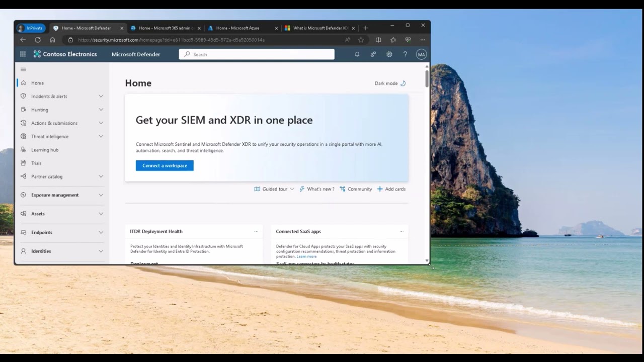Reload the page with refresh icon
The height and width of the screenshot is (362, 644).
(x=38, y=40)
